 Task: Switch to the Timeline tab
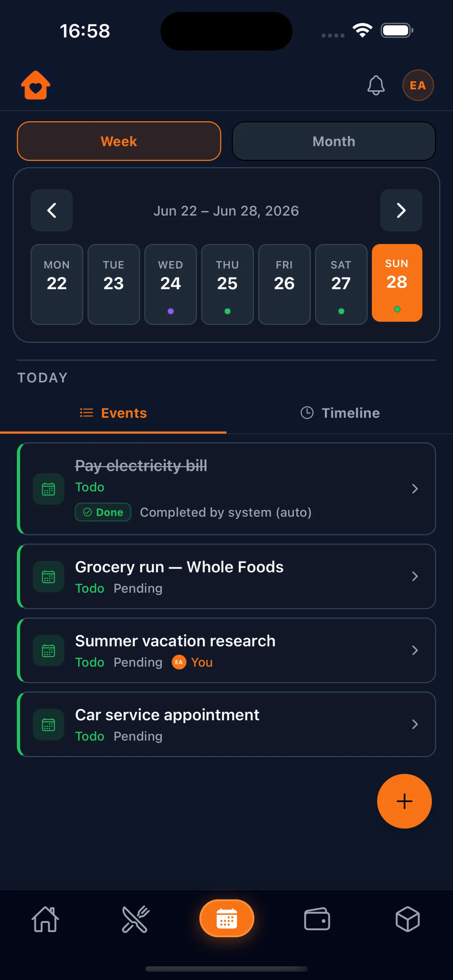click(340, 413)
